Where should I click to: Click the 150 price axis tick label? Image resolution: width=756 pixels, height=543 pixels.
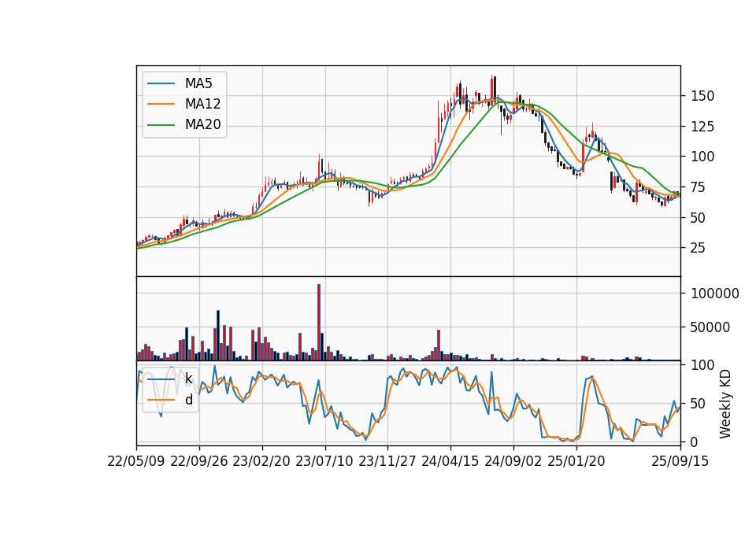click(x=702, y=96)
